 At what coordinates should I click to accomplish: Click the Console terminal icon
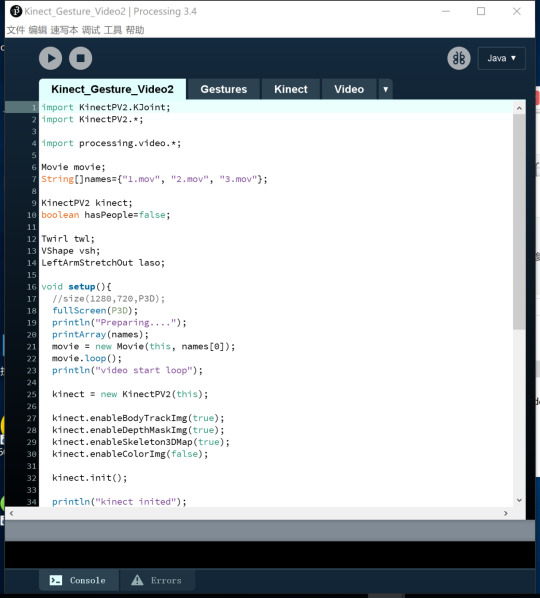[x=56, y=580]
